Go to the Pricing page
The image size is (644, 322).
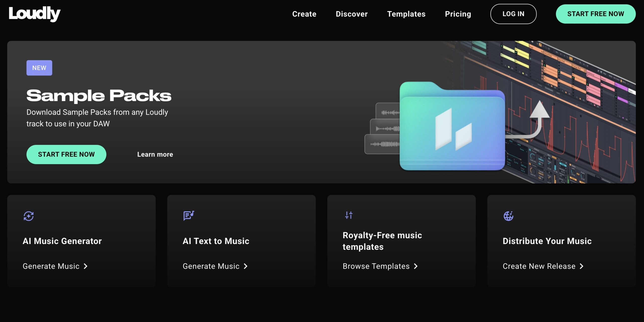pyautogui.click(x=458, y=14)
